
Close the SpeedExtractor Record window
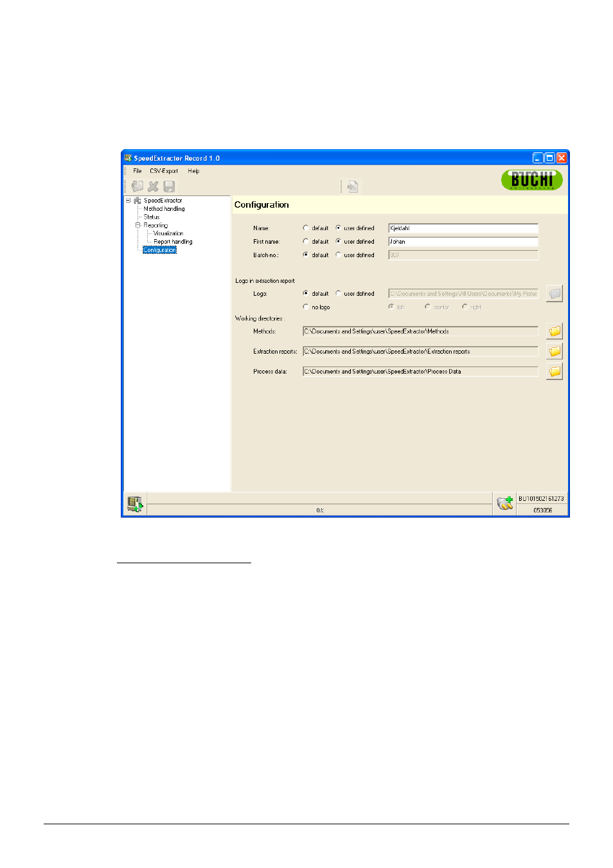(x=562, y=158)
